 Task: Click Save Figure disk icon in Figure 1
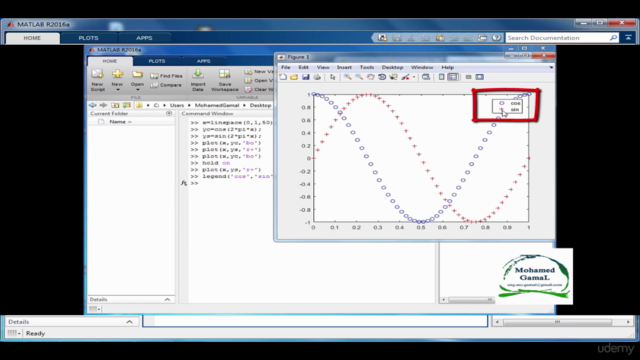(305, 77)
